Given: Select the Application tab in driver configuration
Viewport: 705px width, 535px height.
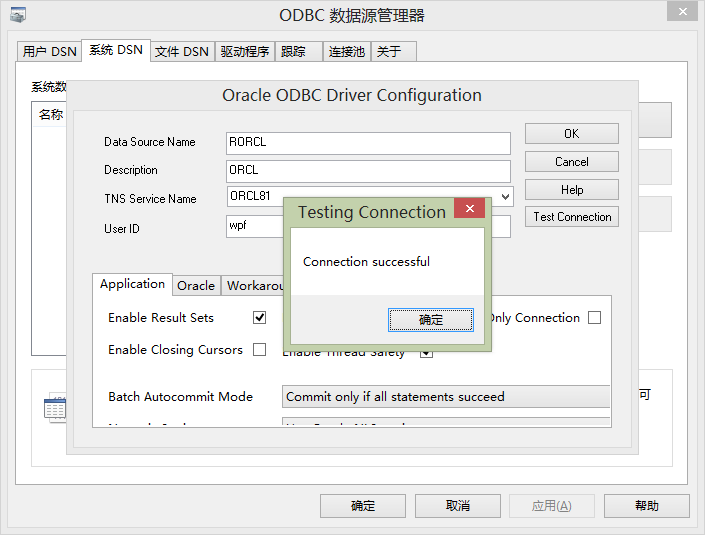Looking at the screenshot, I should pyautogui.click(x=132, y=284).
